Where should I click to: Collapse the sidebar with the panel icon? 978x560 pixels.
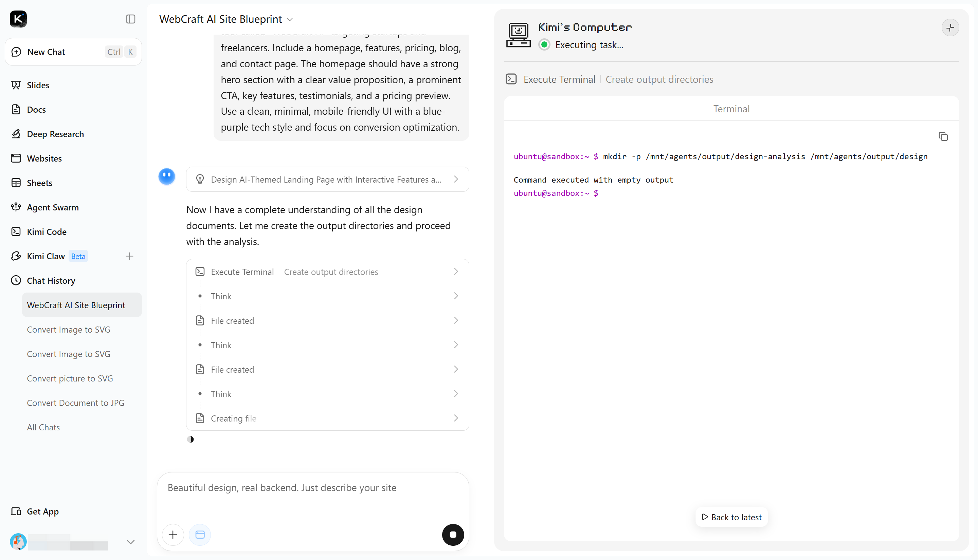click(x=130, y=19)
